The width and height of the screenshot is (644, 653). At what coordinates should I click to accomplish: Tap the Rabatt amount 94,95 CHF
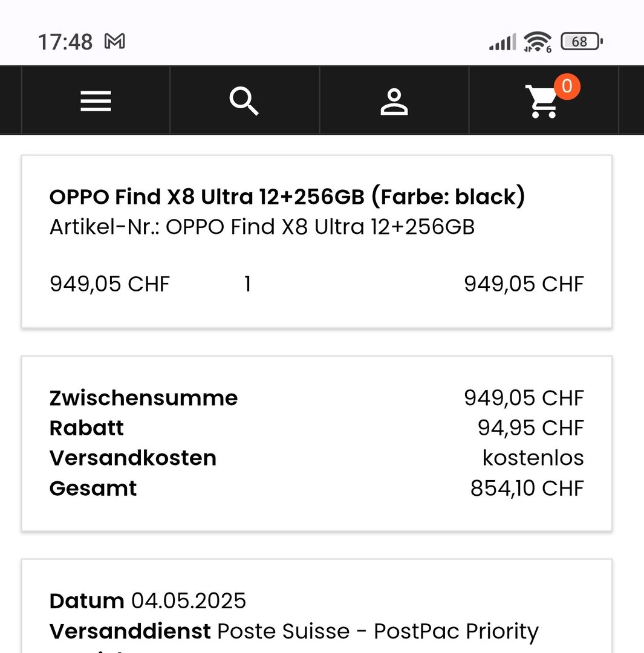[x=530, y=428]
